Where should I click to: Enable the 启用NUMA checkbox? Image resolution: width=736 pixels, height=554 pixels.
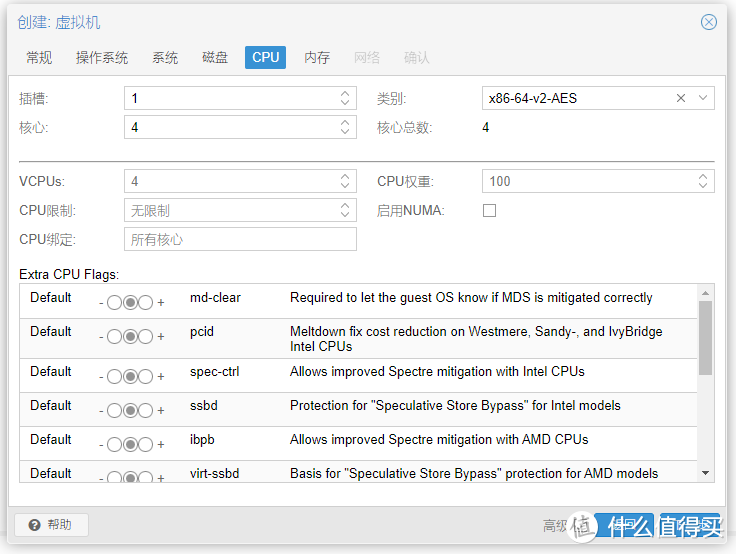(x=489, y=211)
